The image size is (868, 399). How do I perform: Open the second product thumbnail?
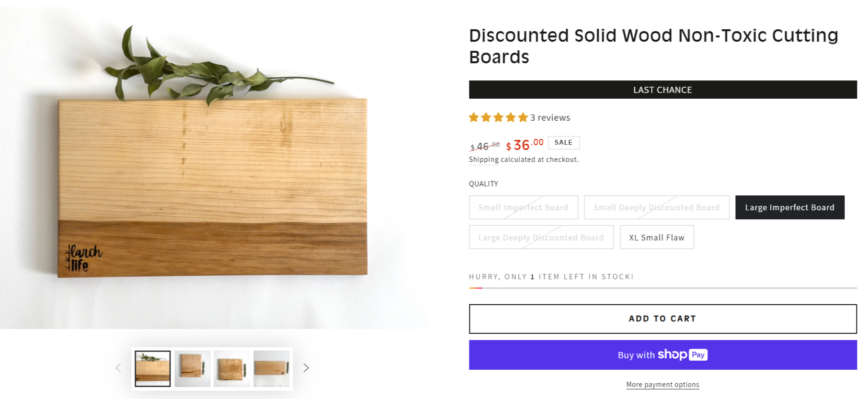[x=192, y=368]
